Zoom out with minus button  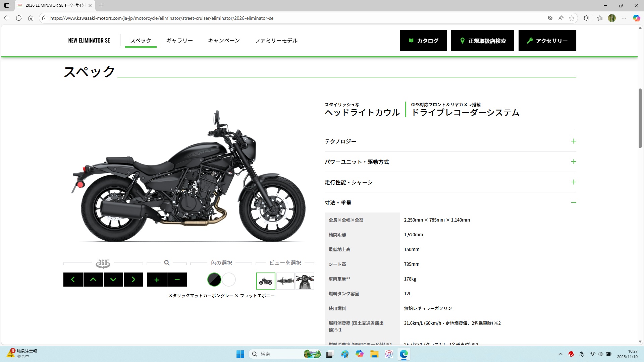coord(177,280)
